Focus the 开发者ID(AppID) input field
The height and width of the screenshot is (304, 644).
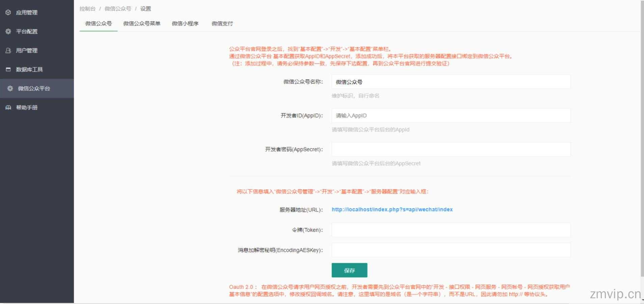click(451, 116)
